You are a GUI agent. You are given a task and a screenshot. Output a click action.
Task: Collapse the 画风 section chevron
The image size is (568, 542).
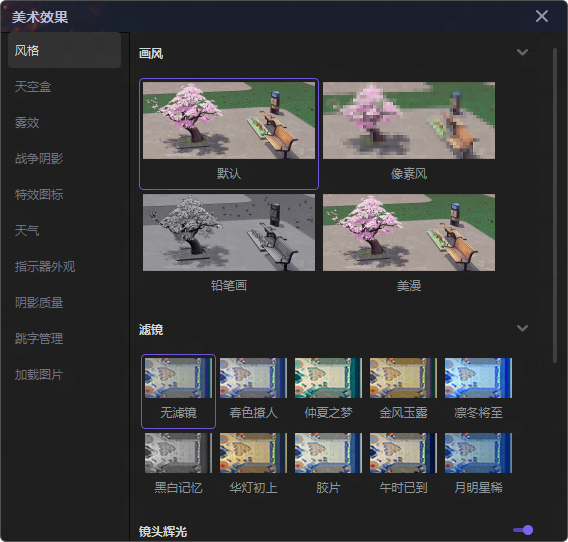(x=522, y=52)
